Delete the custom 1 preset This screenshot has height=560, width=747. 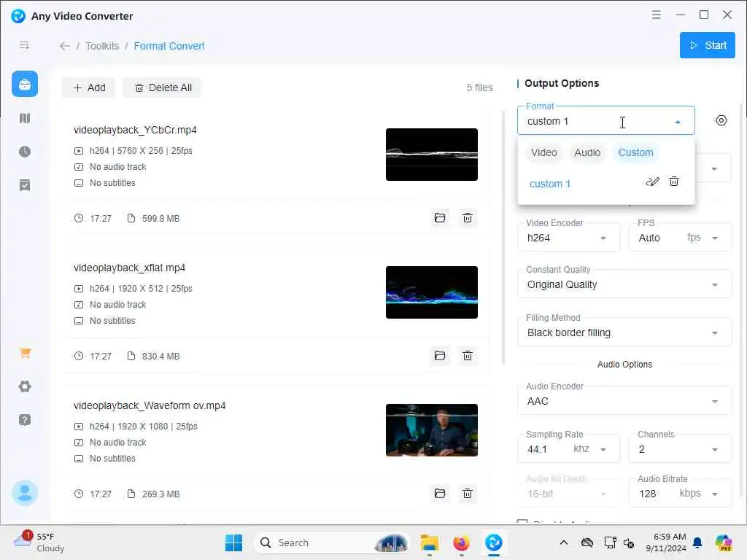point(673,182)
